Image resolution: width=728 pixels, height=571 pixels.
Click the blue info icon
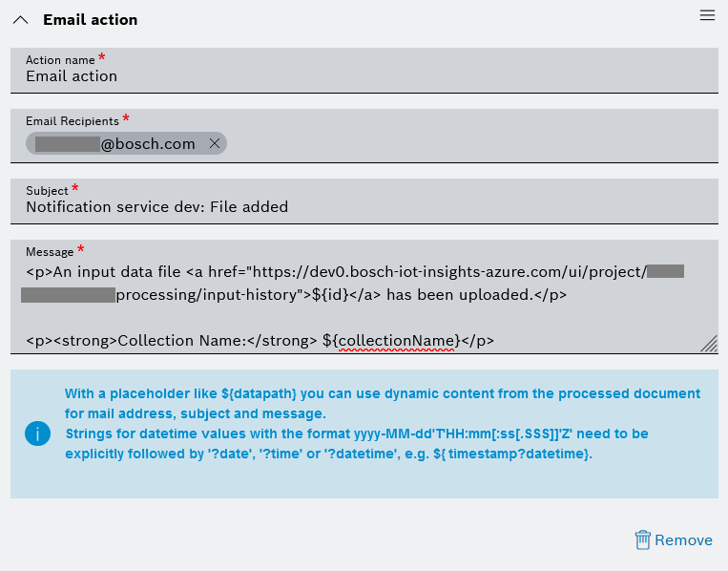tap(37, 434)
